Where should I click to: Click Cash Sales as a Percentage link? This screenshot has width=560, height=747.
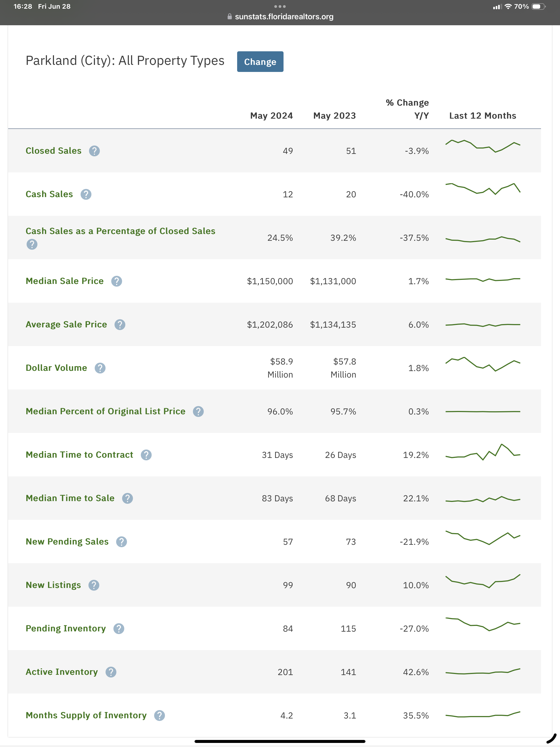pos(120,231)
